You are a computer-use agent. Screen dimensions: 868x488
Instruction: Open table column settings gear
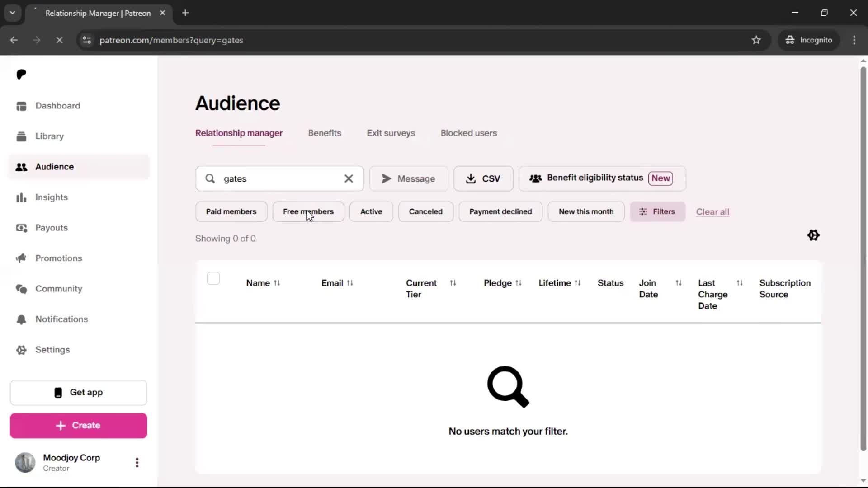813,235
